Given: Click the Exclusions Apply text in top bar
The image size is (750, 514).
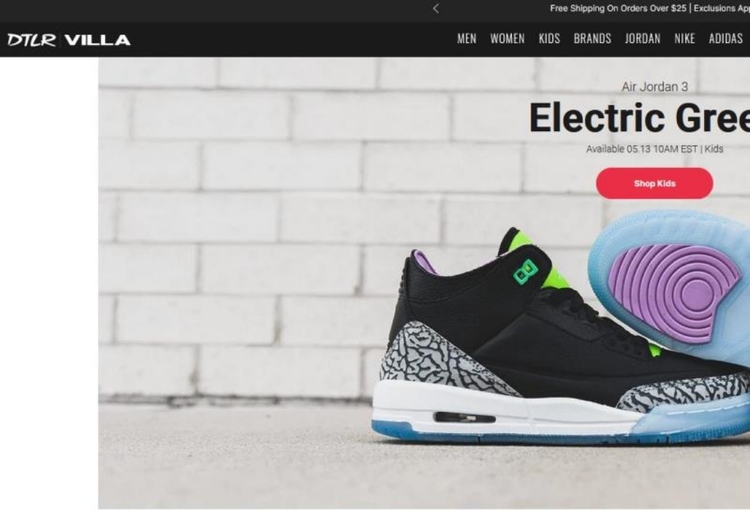Looking at the screenshot, I should click(x=722, y=8).
